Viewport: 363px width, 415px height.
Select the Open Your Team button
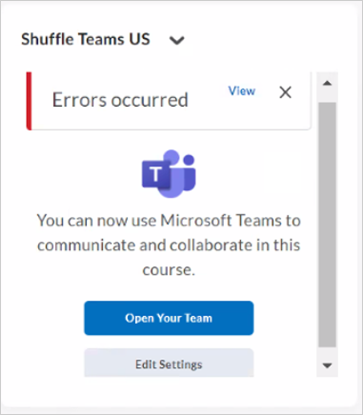click(169, 318)
